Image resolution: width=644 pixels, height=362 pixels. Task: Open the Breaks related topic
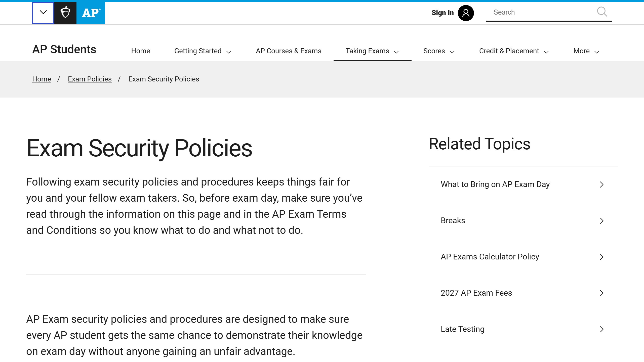point(453,221)
